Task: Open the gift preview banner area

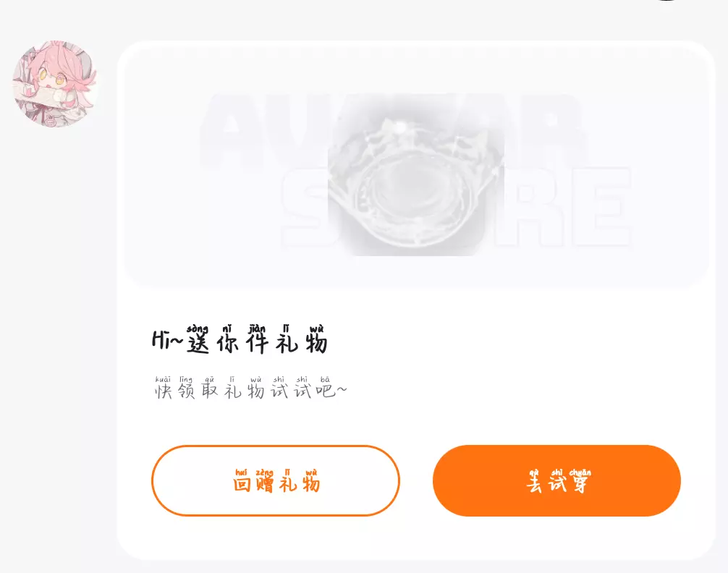Action: pyautogui.click(x=416, y=167)
